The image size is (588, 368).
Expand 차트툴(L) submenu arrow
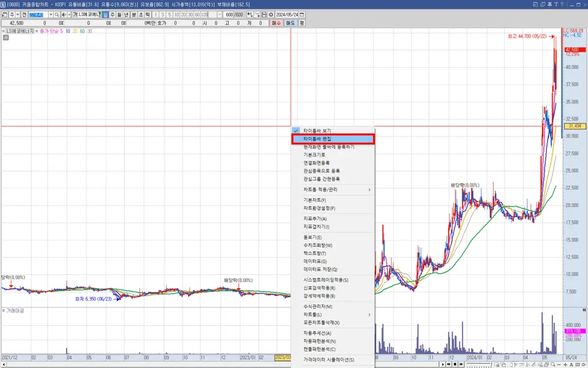tap(369, 315)
